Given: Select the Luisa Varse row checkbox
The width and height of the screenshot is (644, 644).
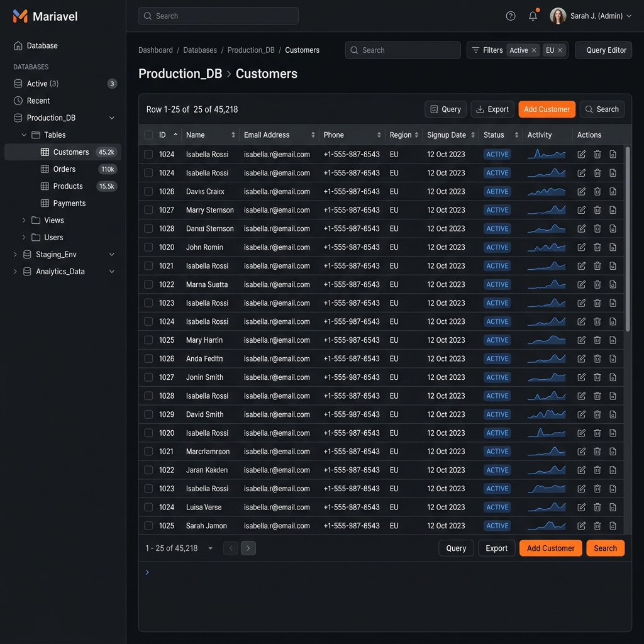Looking at the screenshot, I should pos(148,508).
